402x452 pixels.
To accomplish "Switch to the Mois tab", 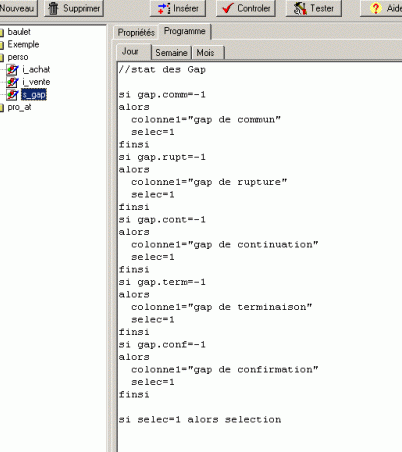I will tap(205, 53).
